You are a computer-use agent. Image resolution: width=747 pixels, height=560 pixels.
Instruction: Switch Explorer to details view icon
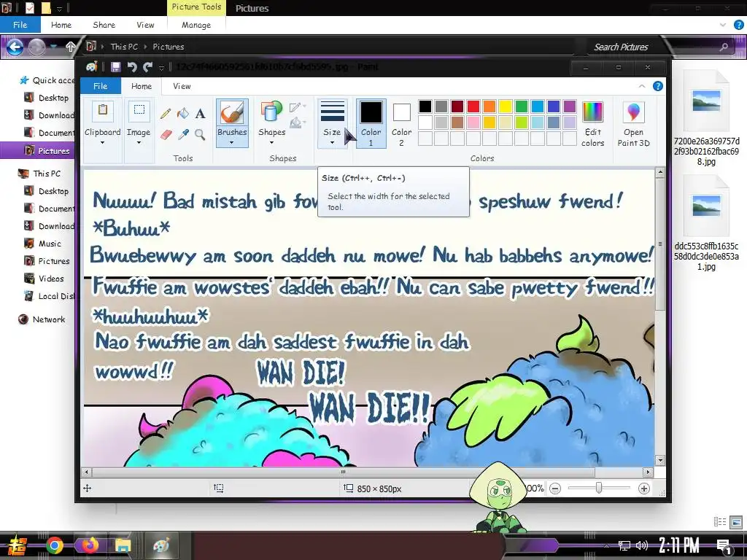(x=720, y=522)
